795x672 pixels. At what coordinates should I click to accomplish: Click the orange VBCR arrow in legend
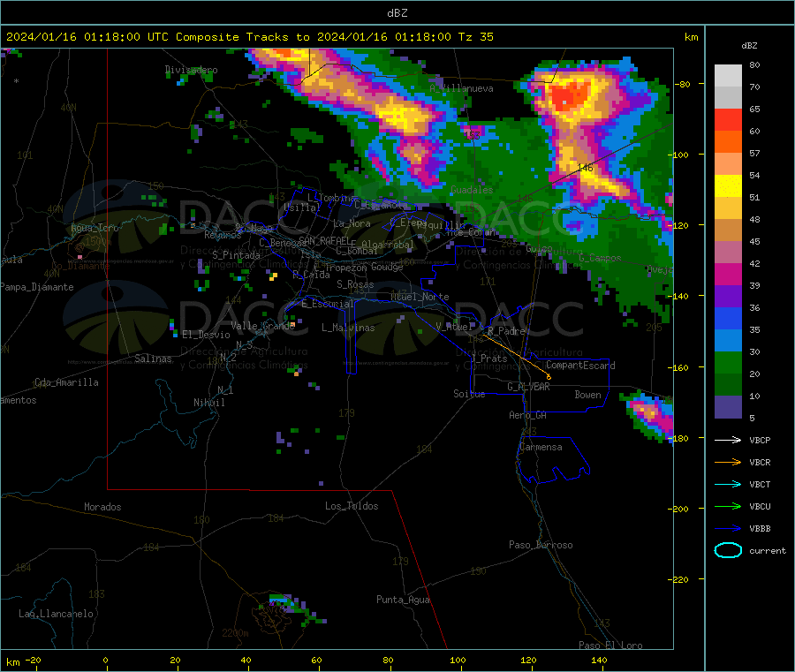pyautogui.click(x=728, y=462)
